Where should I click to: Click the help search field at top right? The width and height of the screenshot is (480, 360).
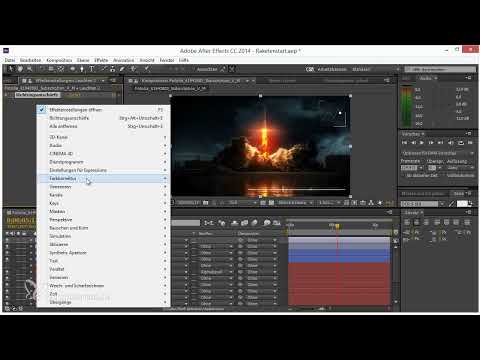pos(440,69)
